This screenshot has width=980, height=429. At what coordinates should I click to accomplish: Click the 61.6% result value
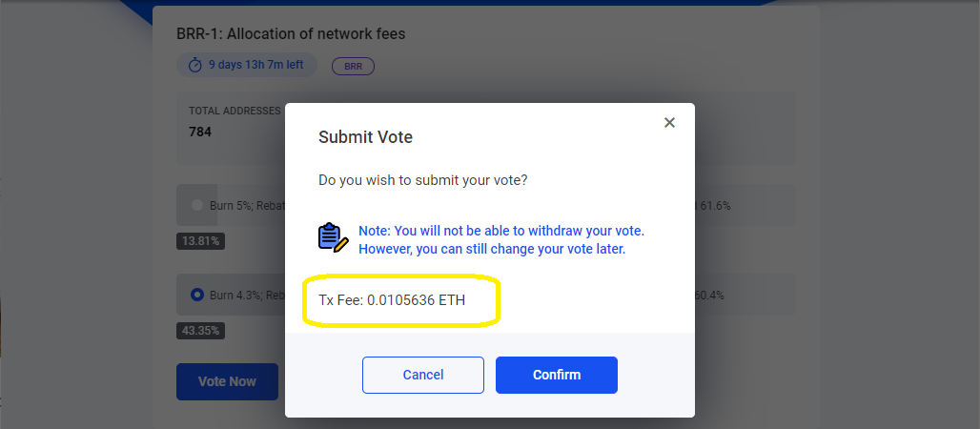click(x=714, y=205)
